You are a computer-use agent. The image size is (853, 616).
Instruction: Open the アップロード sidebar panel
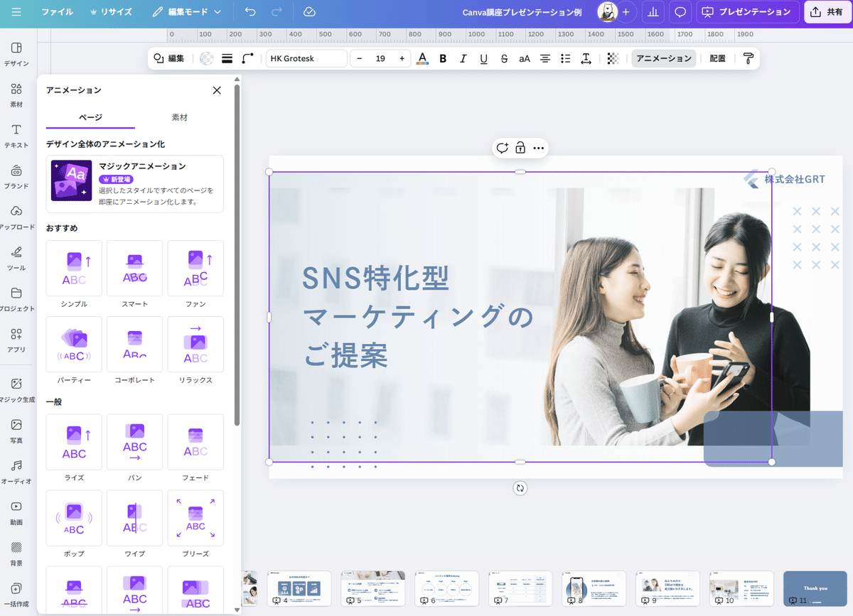point(16,217)
